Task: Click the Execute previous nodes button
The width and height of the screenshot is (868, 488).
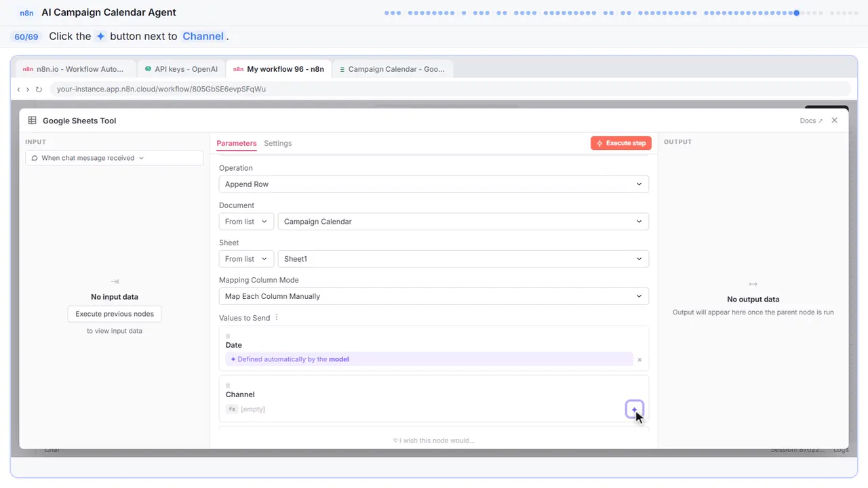Action: [x=115, y=314]
